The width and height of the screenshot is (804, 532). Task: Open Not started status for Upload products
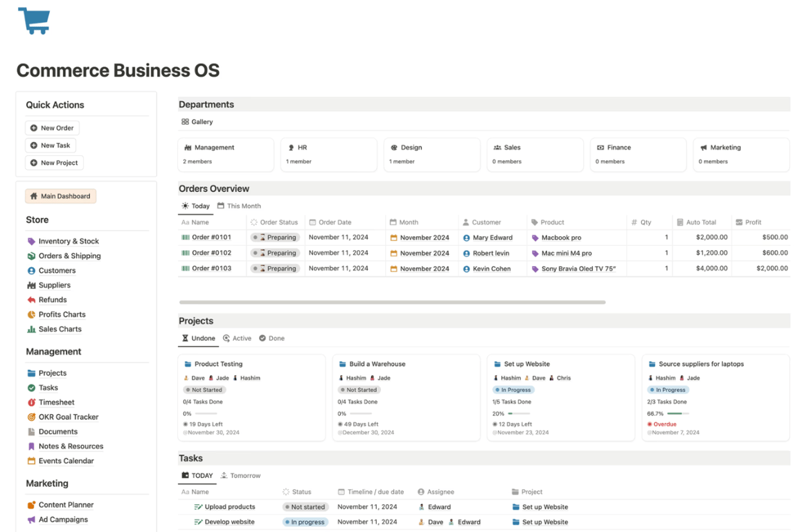pos(305,507)
